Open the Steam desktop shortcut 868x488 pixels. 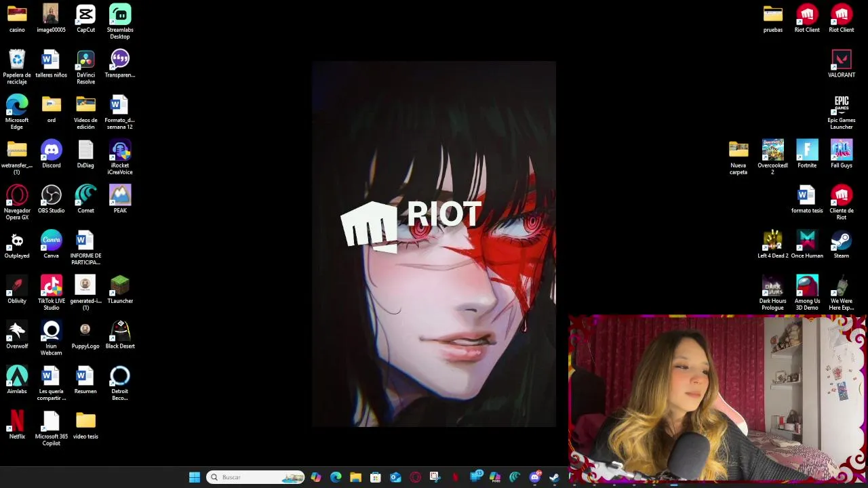pos(842,245)
